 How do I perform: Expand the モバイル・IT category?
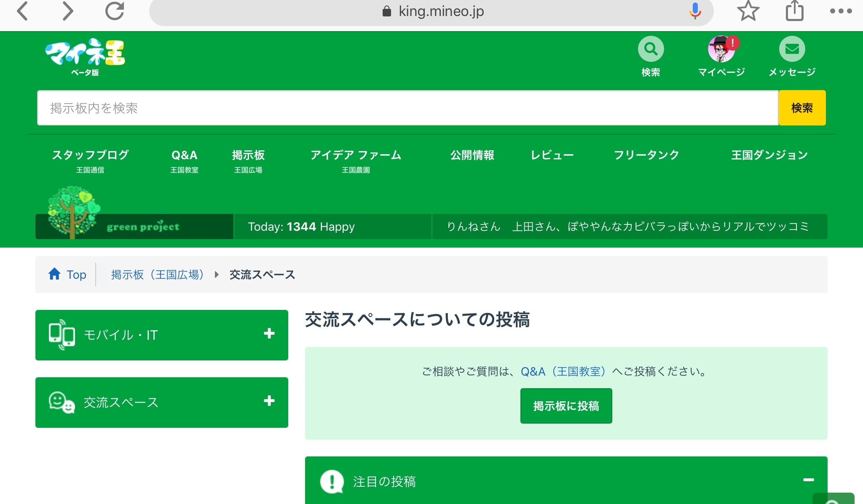click(269, 334)
